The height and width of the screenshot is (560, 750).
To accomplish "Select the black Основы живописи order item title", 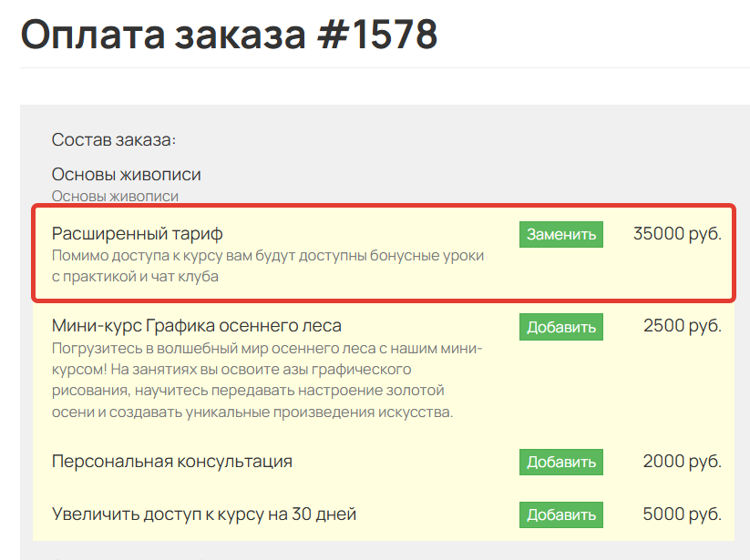I will 127,175.
